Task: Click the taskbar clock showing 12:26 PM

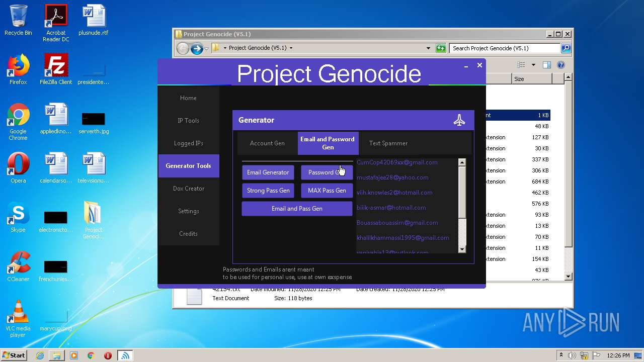Action: click(x=618, y=355)
